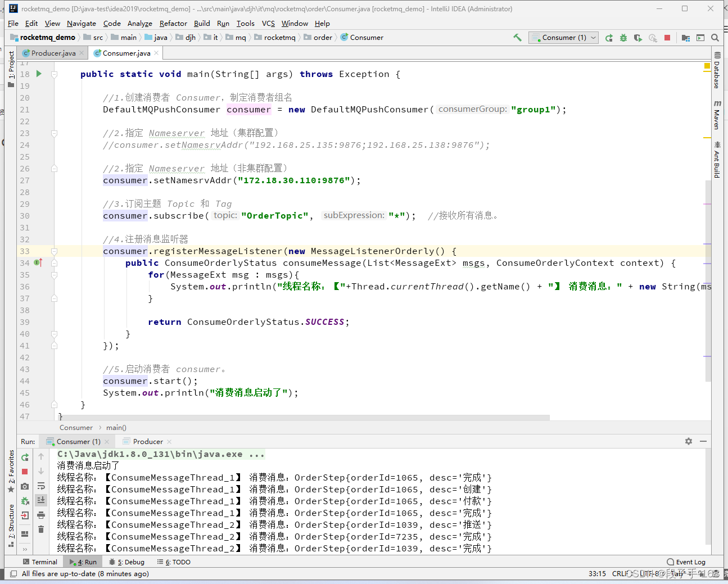This screenshot has width=728, height=584.
Task: Jump down the stack trace arrow
Action: 41,471
